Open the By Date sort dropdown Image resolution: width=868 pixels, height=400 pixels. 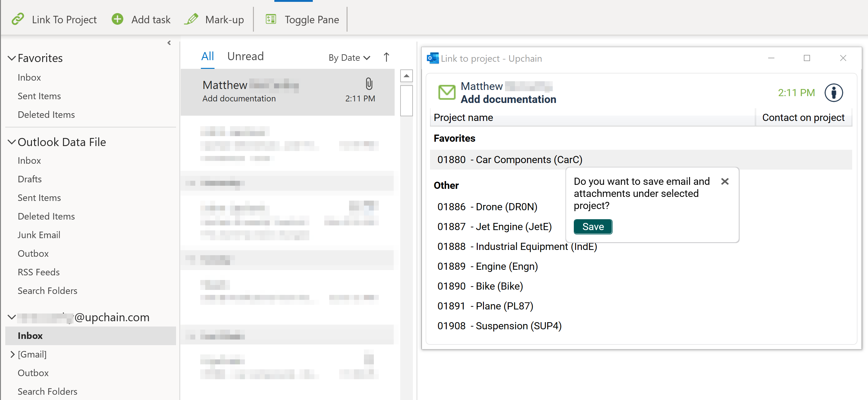click(349, 58)
